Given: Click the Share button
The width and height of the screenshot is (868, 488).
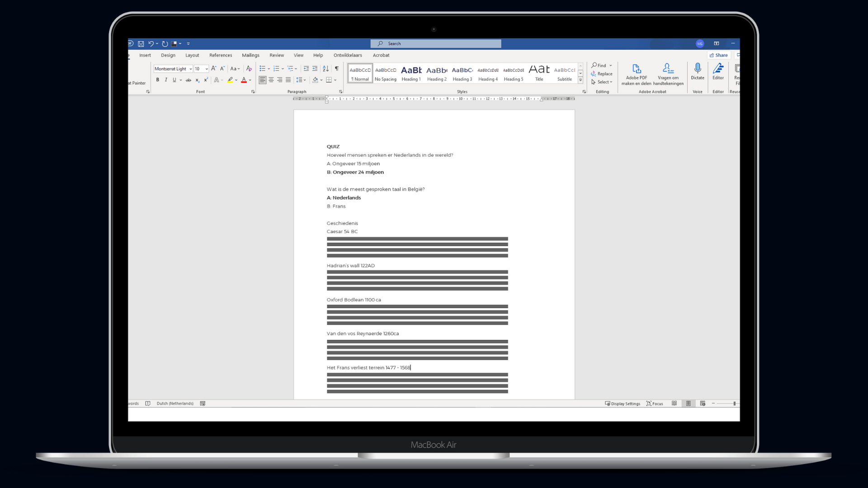Looking at the screenshot, I should pyautogui.click(x=719, y=55).
